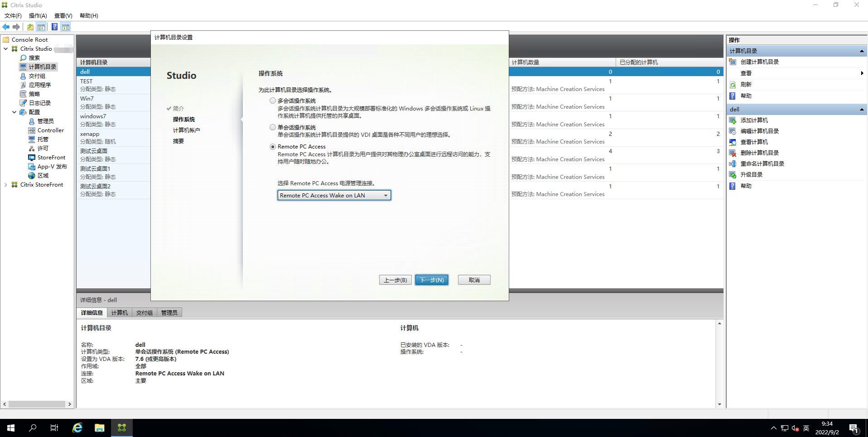Select the 多会话操作系统 radio button
The height and width of the screenshot is (437, 868).
pos(273,101)
